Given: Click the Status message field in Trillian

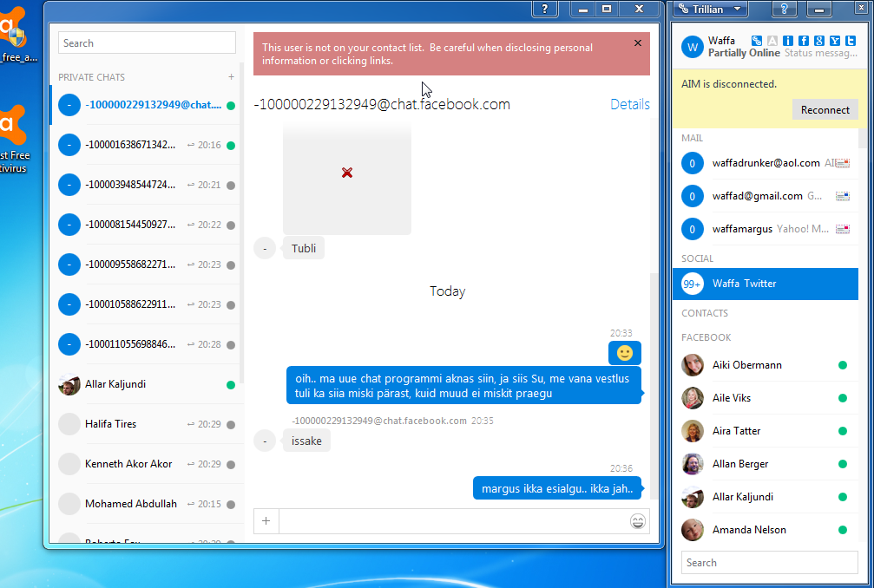Looking at the screenshot, I should [820, 53].
